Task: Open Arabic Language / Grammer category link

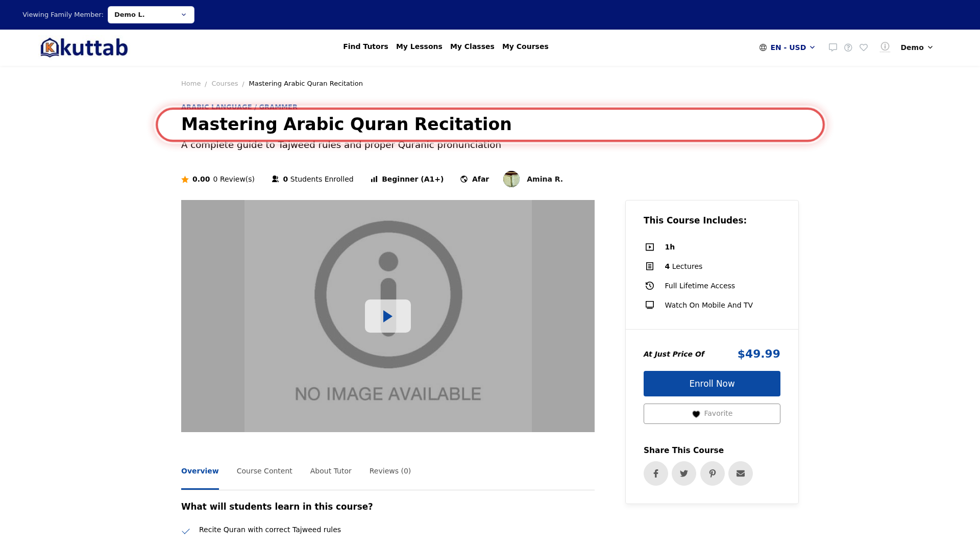Action: tap(239, 106)
